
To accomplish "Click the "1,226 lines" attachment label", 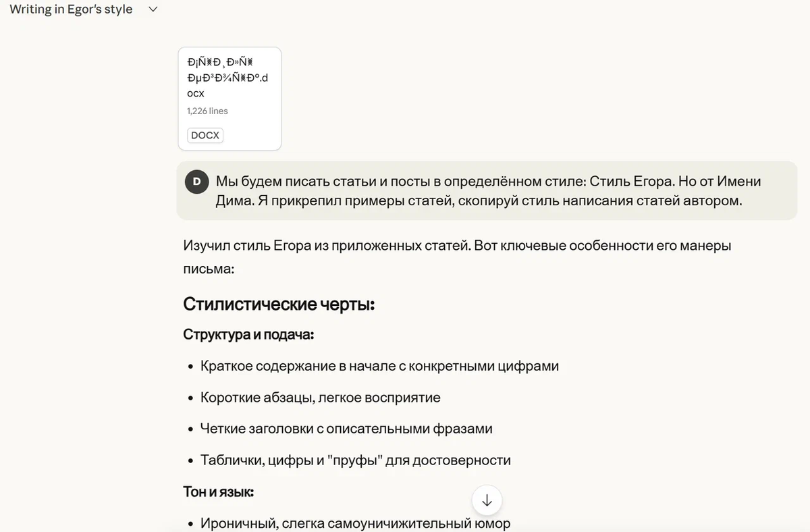I will point(207,111).
